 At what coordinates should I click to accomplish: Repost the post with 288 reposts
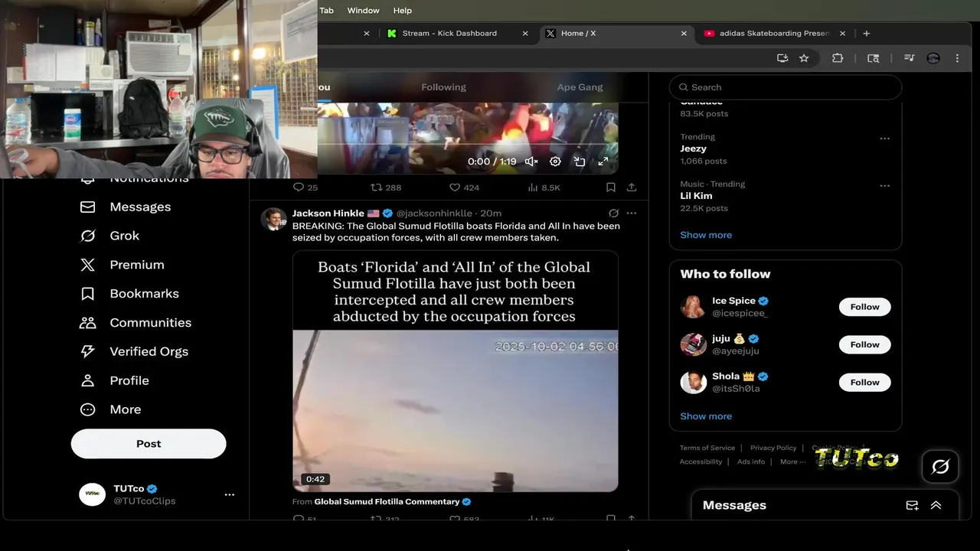pos(386,187)
